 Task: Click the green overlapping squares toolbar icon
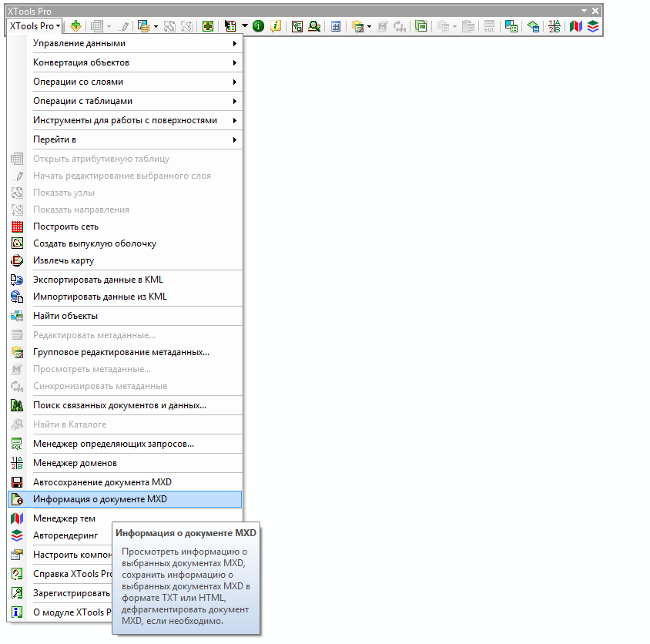(x=421, y=26)
